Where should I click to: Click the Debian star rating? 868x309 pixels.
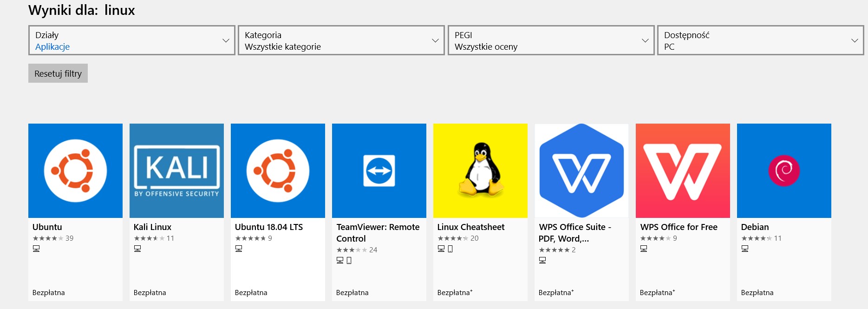coord(757,238)
